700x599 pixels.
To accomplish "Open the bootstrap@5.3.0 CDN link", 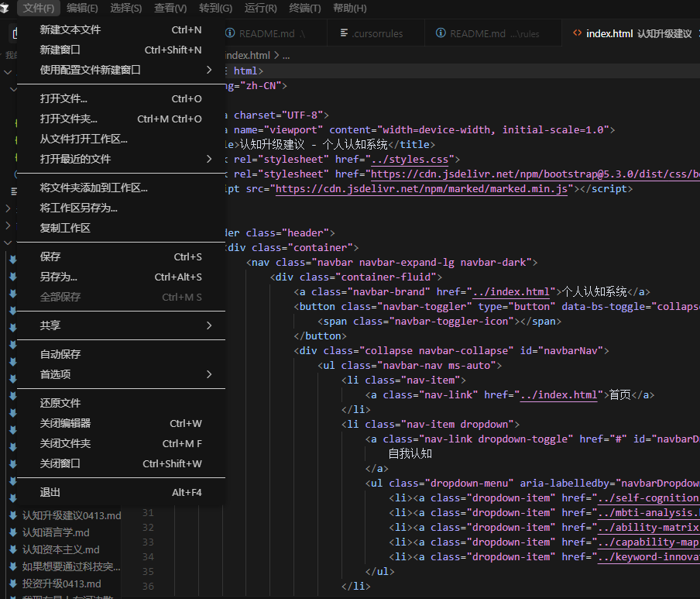I will click(x=535, y=174).
